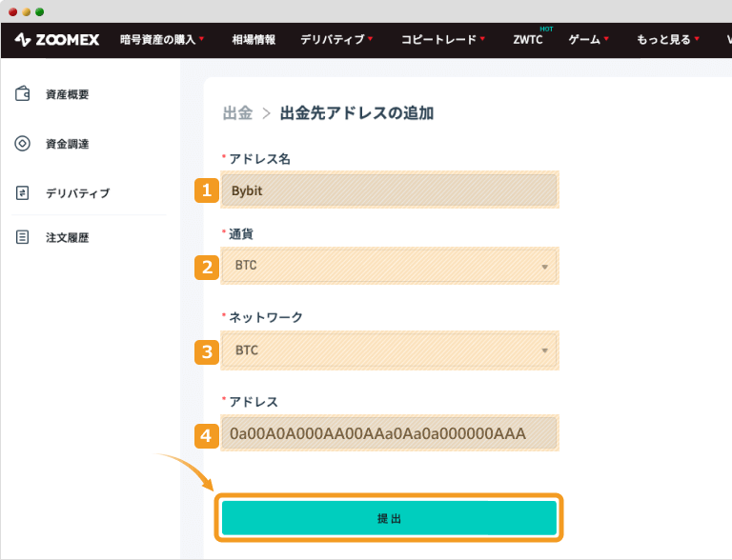
Task: Click the ZOOMEX logo
Action: [56, 40]
